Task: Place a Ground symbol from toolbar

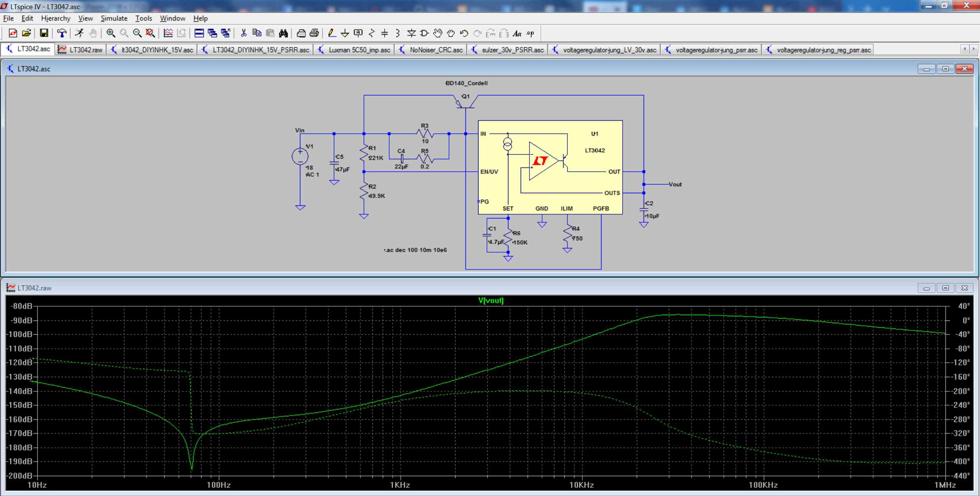Action: (345, 33)
